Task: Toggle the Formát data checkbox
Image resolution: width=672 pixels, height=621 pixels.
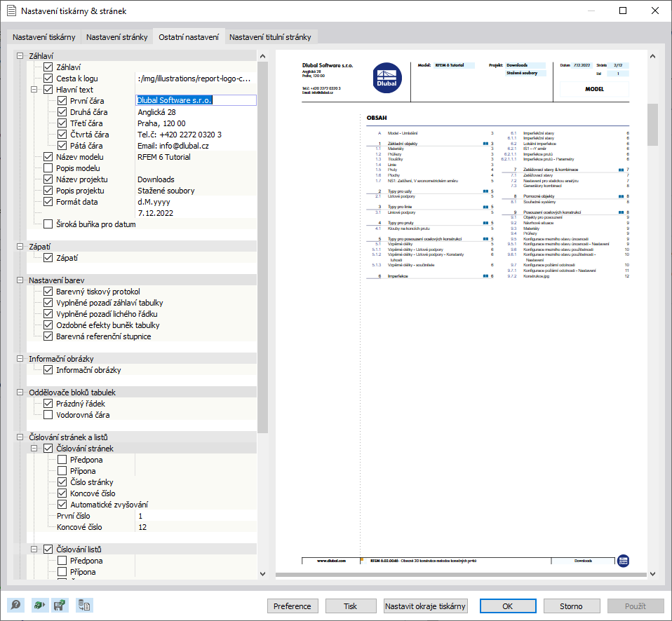Action: tap(48, 202)
